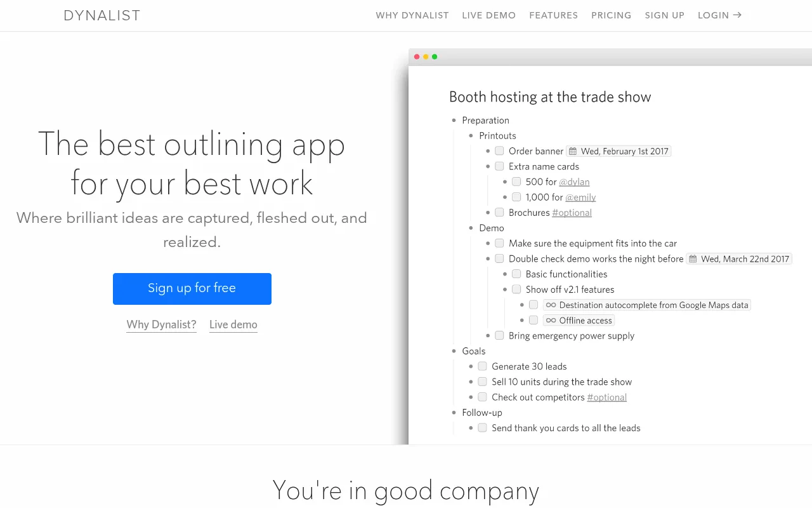
Task: Check Bring emergency power supply checkbox
Action: 499,335
